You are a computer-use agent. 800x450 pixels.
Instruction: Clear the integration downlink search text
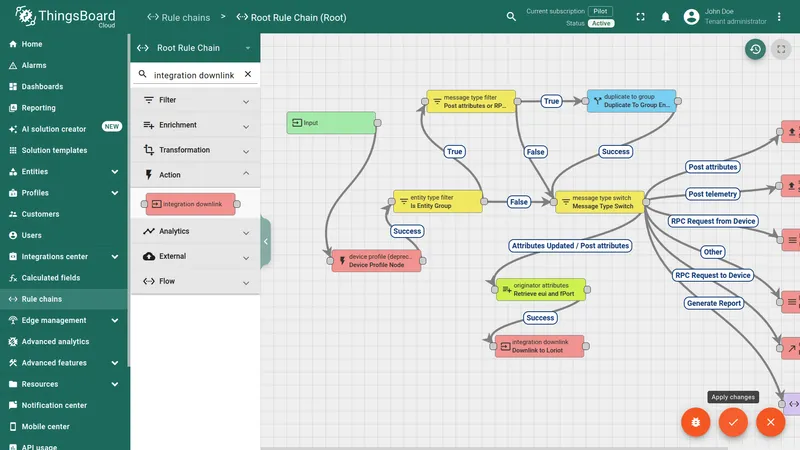(x=248, y=74)
